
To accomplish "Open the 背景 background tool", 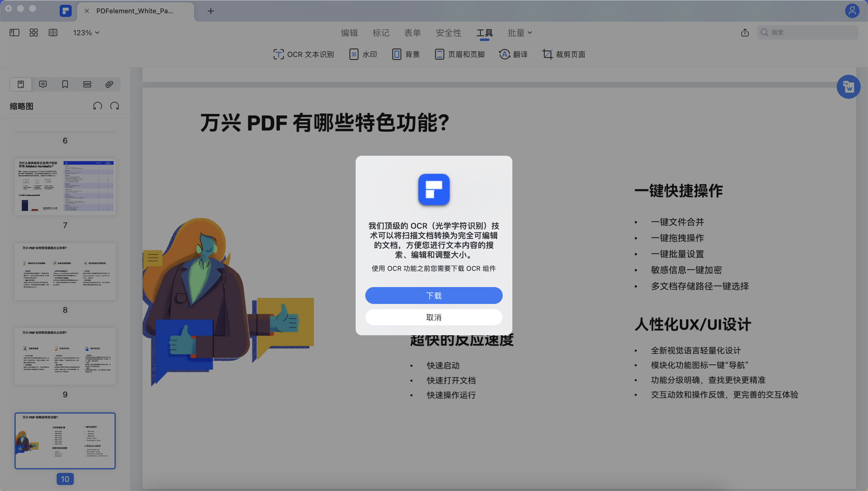I will 406,54.
